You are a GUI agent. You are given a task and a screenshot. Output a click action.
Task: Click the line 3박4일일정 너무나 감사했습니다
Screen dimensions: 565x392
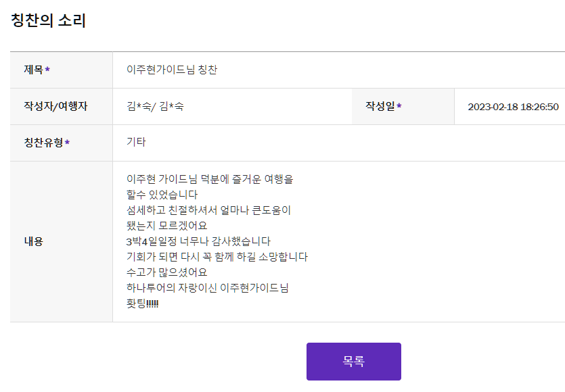[x=198, y=241]
